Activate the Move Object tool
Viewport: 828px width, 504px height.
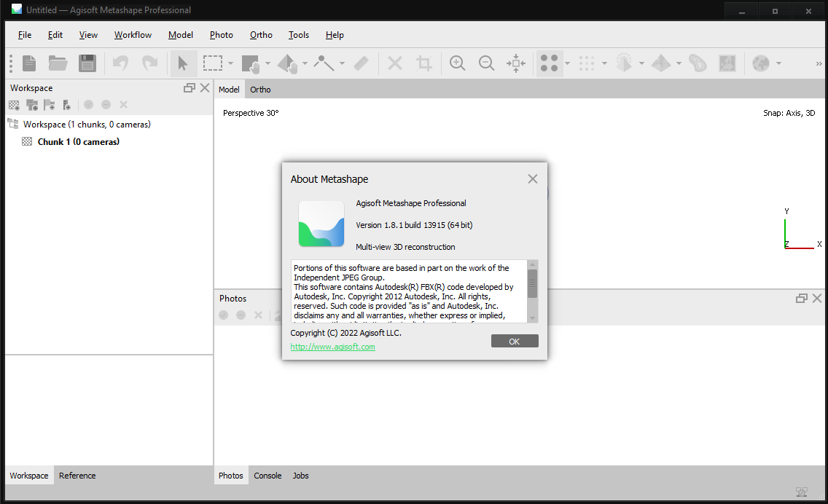(287, 63)
